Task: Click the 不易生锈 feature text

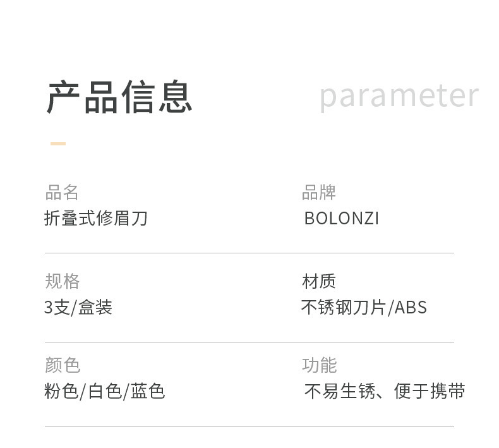Action: [339, 392]
